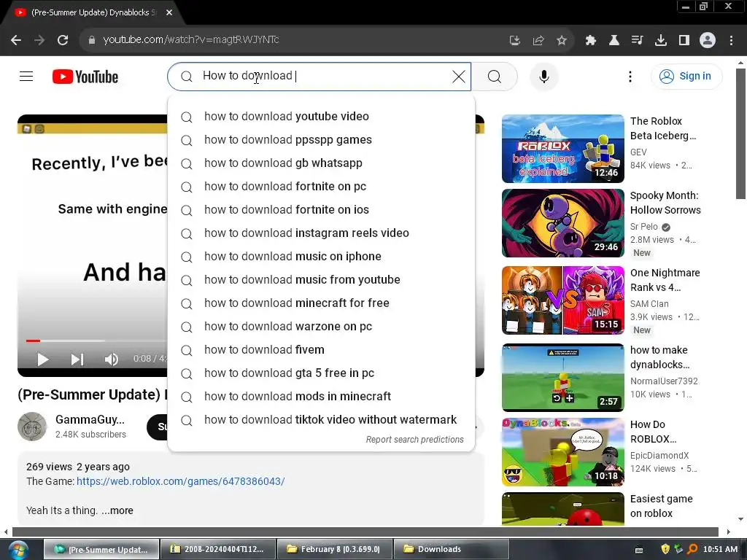Click the red video progress bar
This screenshot has height=560, width=747.
[x=33, y=341]
